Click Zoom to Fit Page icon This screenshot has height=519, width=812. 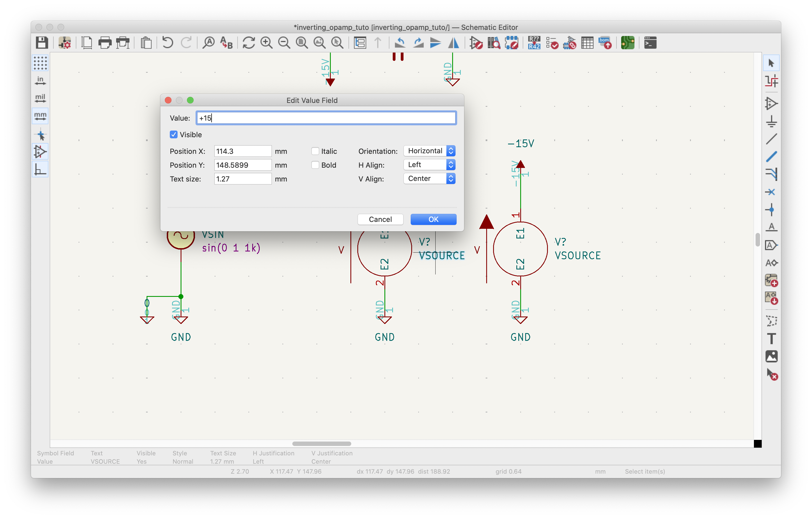[x=302, y=43]
